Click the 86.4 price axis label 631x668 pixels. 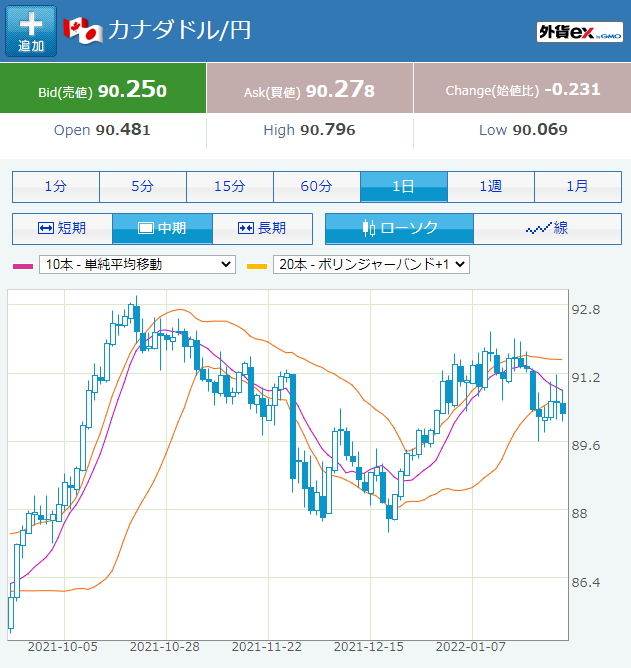click(x=586, y=582)
